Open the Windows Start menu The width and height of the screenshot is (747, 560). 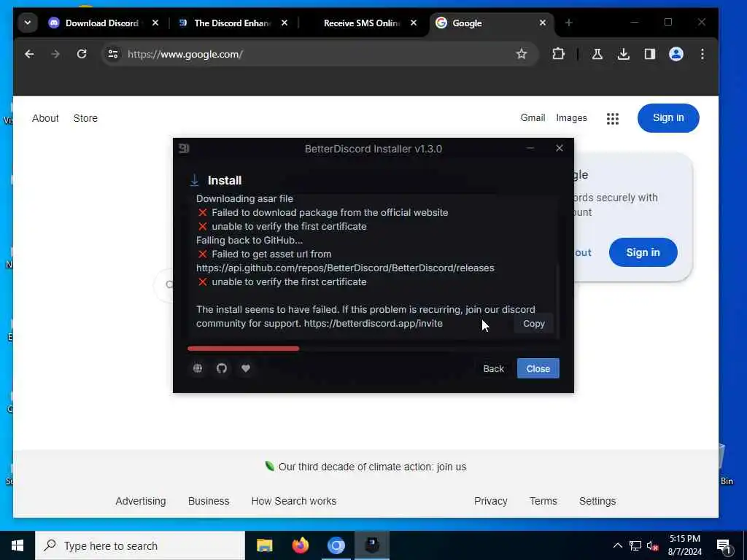pos(18,545)
